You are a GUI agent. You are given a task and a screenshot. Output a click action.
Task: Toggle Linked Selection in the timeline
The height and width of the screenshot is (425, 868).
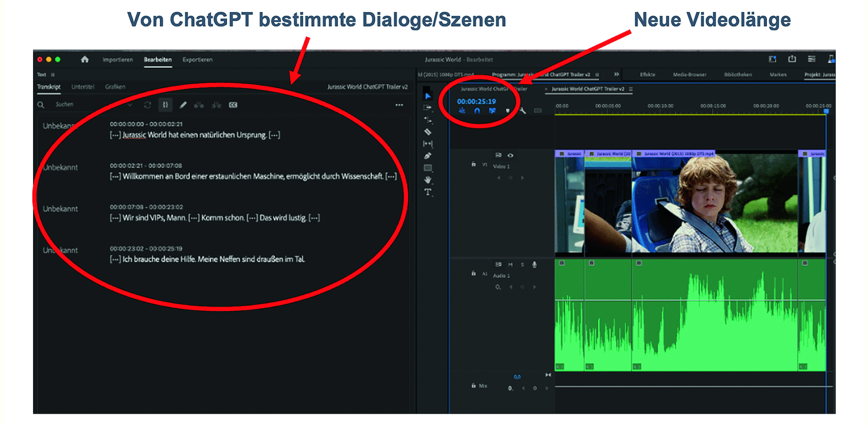pos(492,110)
